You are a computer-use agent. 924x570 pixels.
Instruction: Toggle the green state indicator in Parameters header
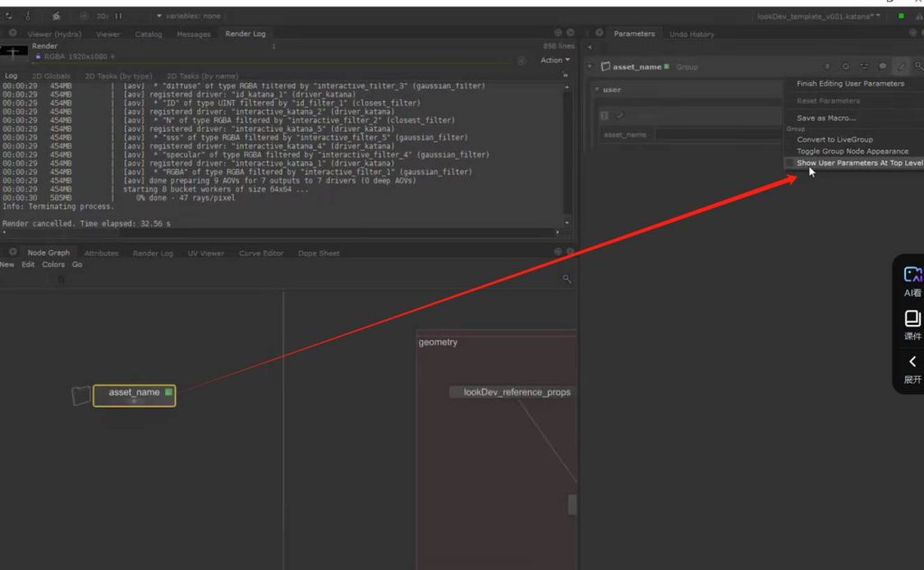(667, 67)
